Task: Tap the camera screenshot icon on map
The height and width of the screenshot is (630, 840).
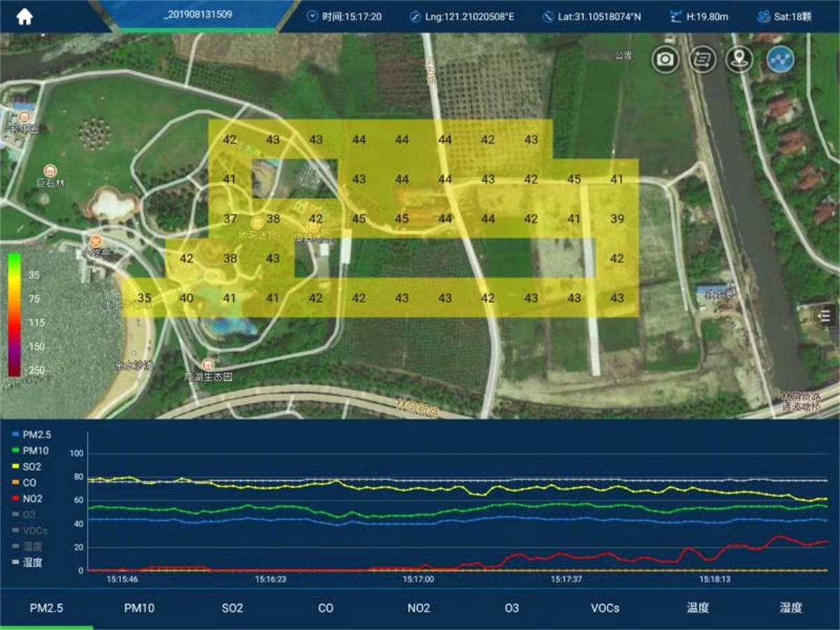Action: (666, 59)
